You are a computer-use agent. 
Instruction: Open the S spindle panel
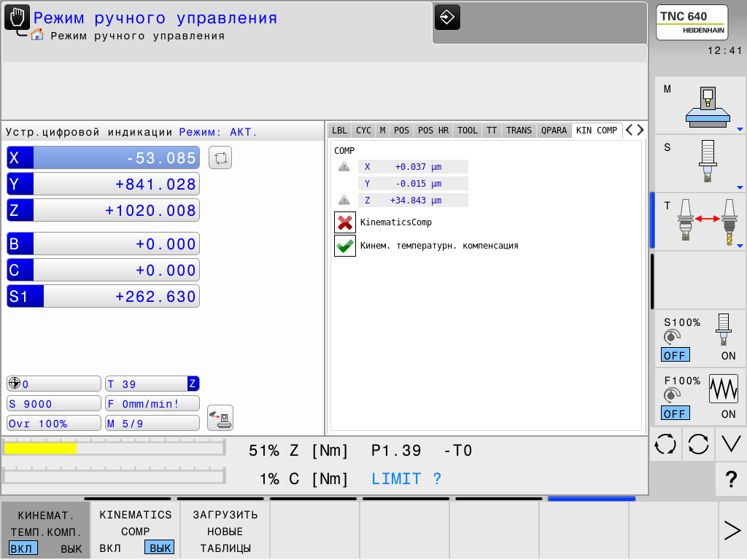[700, 163]
